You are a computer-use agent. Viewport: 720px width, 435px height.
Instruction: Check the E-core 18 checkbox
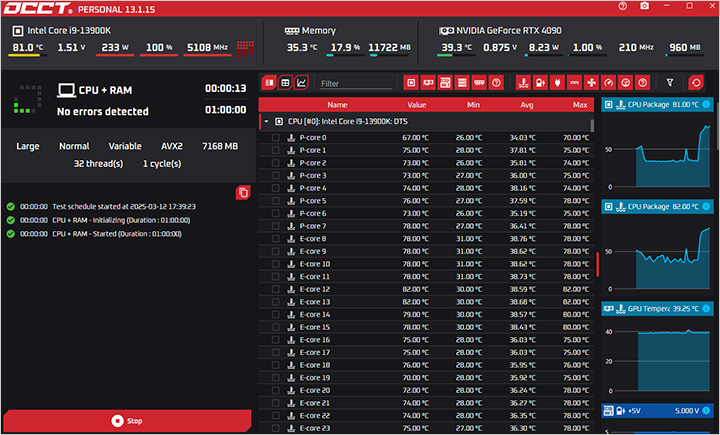276,365
